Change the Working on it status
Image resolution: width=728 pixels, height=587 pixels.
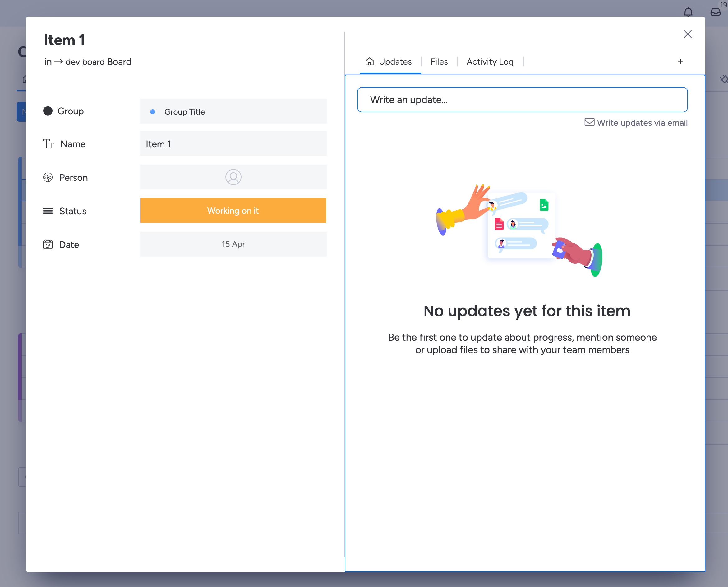pyautogui.click(x=233, y=211)
